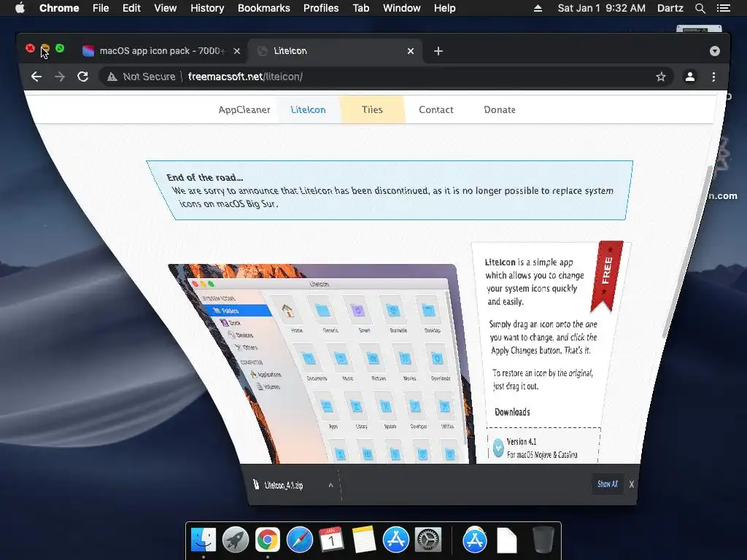Click the date and time in the menu bar
The image size is (747, 560).
point(601,8)
